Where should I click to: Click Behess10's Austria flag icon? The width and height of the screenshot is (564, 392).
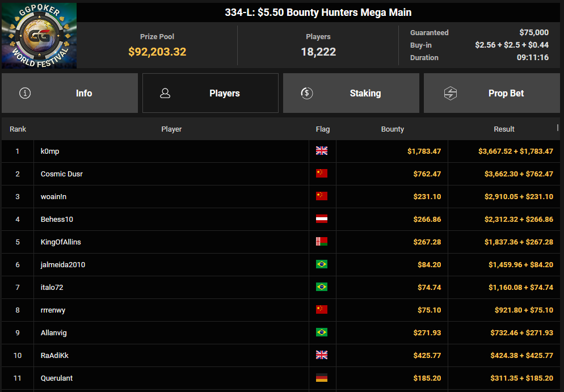point(322,218)
